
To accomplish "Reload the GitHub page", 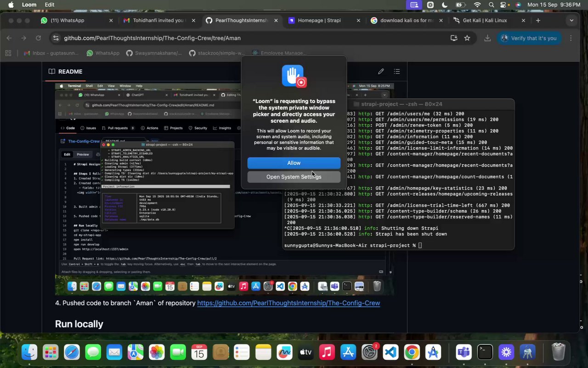I will [x=39, y=38].
